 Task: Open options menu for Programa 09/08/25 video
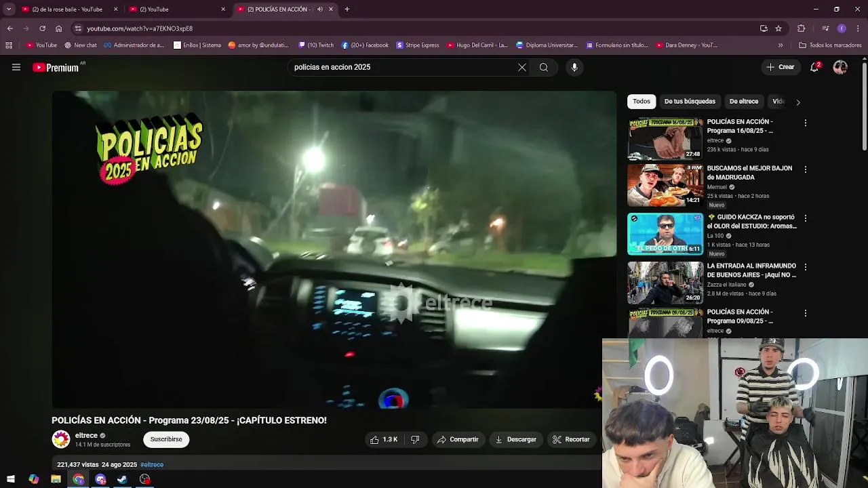click(x=806, y=314)
